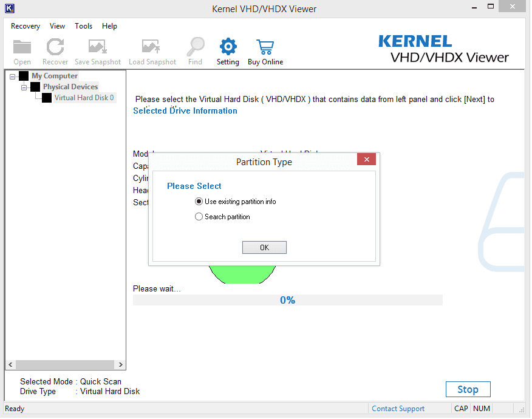Viewport: 532px width, 419px height.
Task: Click the 0% scan progress bar
Action: [287, 300]
